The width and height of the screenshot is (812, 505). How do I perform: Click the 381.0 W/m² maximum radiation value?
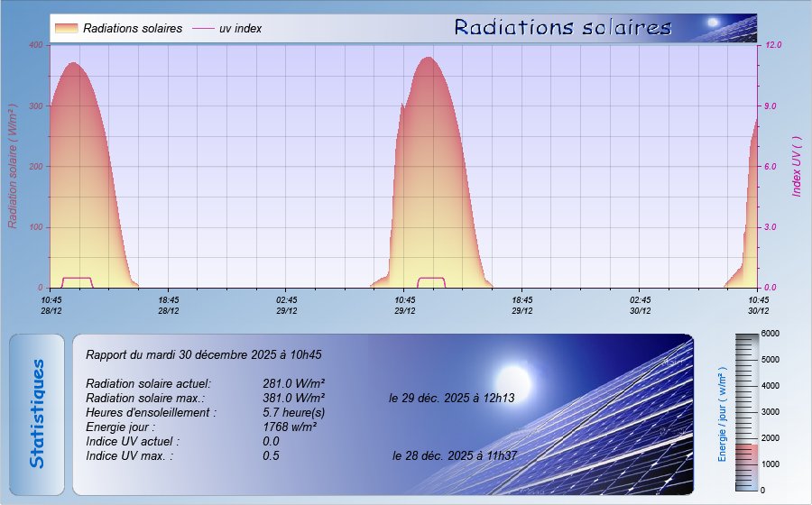(293, 398)
